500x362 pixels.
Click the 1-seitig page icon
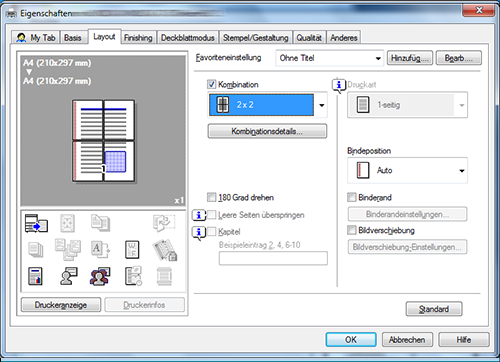[363, 105]
